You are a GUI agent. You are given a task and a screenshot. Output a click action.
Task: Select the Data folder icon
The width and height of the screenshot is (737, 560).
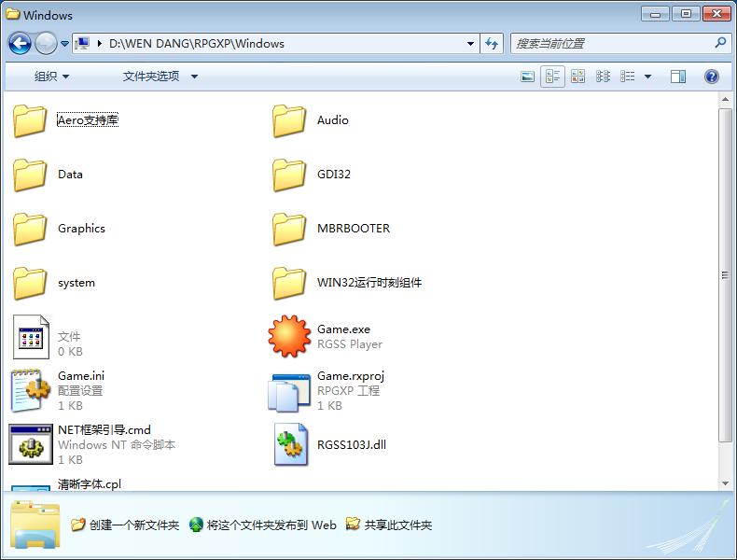click(x=30, y=175)
